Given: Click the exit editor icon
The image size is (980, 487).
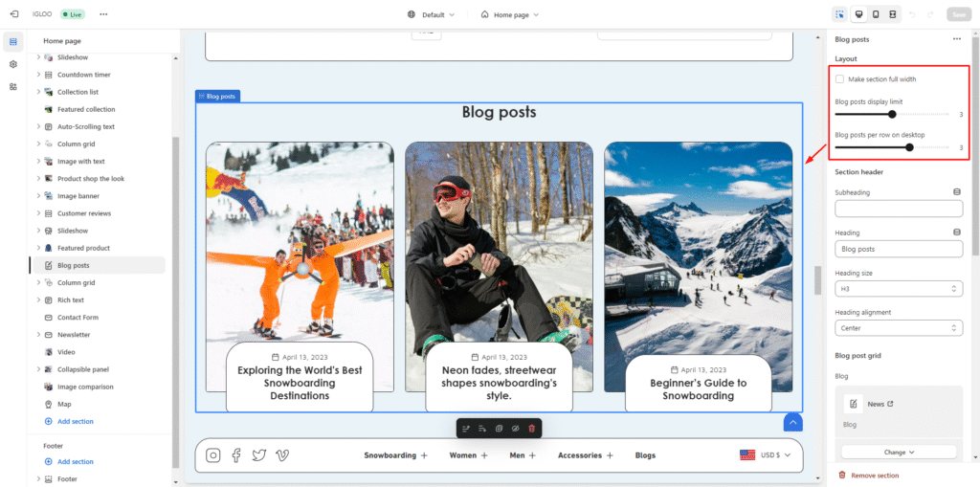Looking at the screenshot, I should (x=13, y=14).
